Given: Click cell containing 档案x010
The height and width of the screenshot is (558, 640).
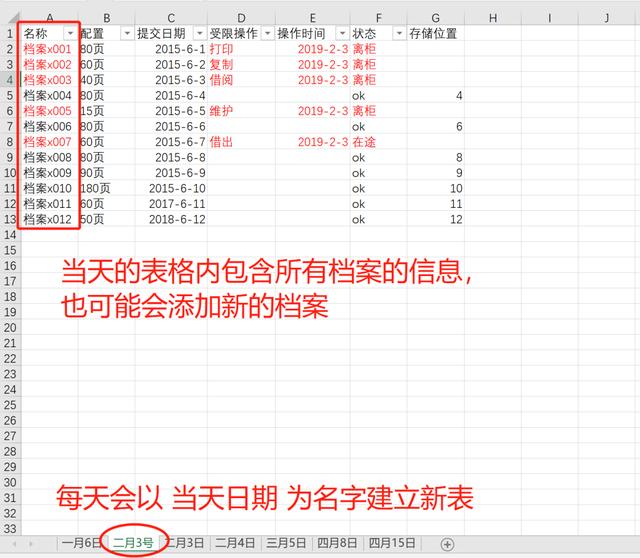Looking at the screenshot, I should click(x=49, y=189).
